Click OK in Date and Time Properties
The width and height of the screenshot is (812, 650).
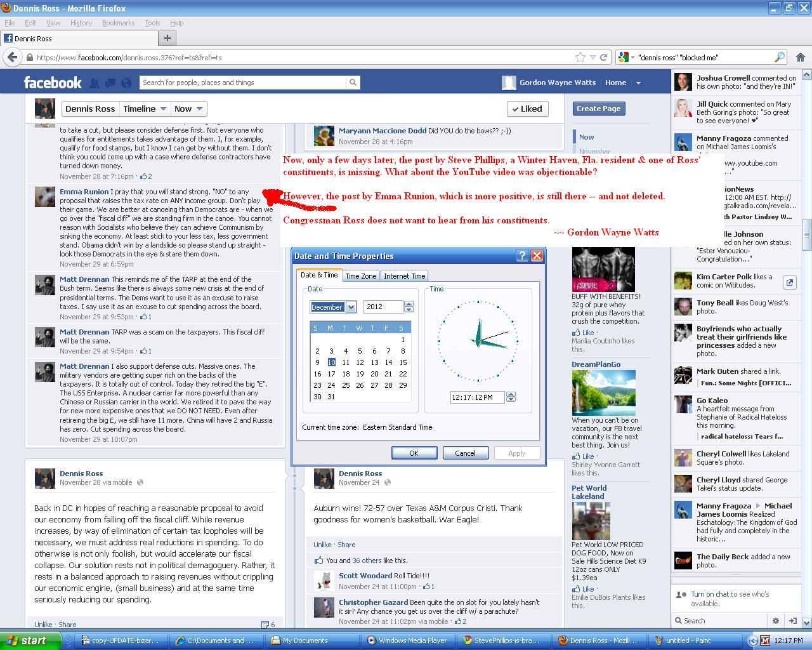[414, 453]
